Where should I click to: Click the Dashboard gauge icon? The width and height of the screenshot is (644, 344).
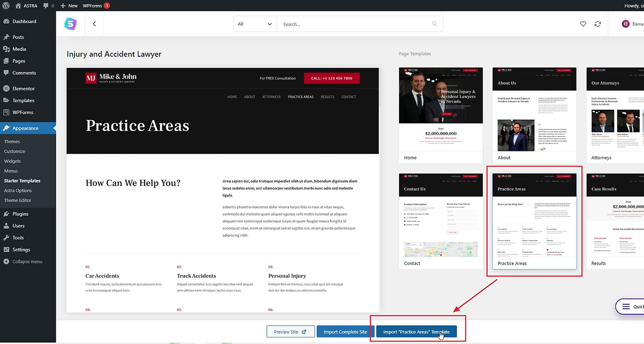tap(7, 21)
